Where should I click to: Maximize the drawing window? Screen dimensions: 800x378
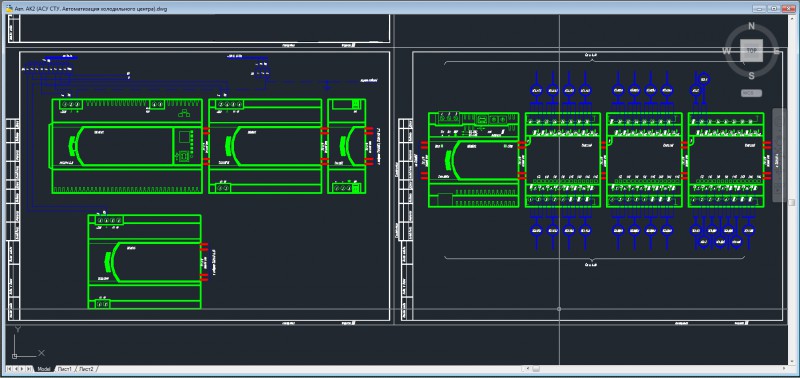pyautogui.click(x=774, y=9)
